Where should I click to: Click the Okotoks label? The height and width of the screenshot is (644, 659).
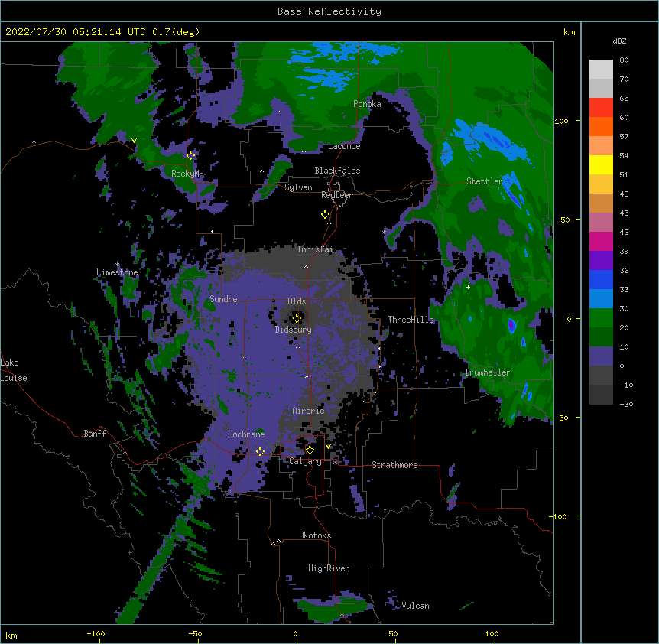click(315, 535)
